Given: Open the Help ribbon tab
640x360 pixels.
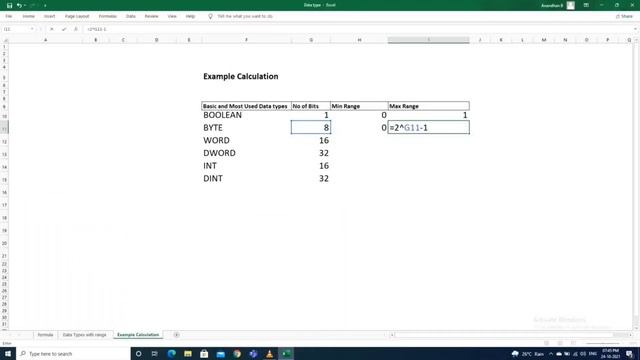Looking at the screenshot, I should tap(190, 16).
